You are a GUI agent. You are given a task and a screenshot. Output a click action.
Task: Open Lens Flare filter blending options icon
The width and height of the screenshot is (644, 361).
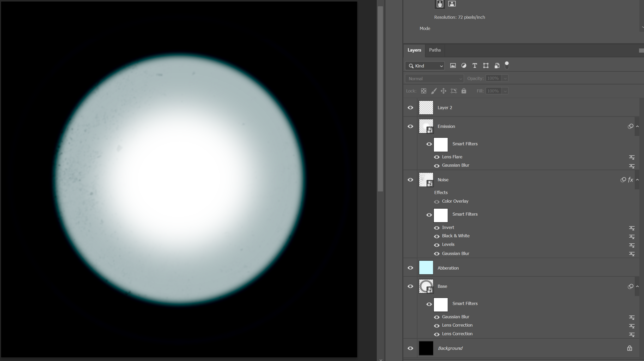click(x=632, y=157)
